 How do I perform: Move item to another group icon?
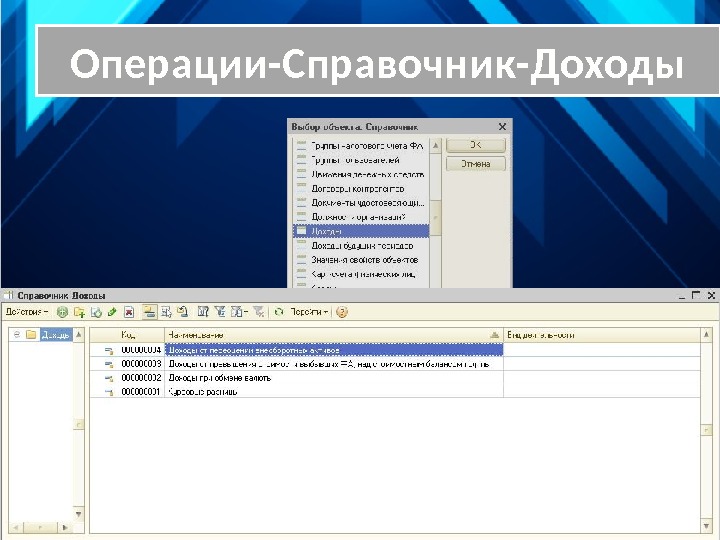(x=166, y=312)
